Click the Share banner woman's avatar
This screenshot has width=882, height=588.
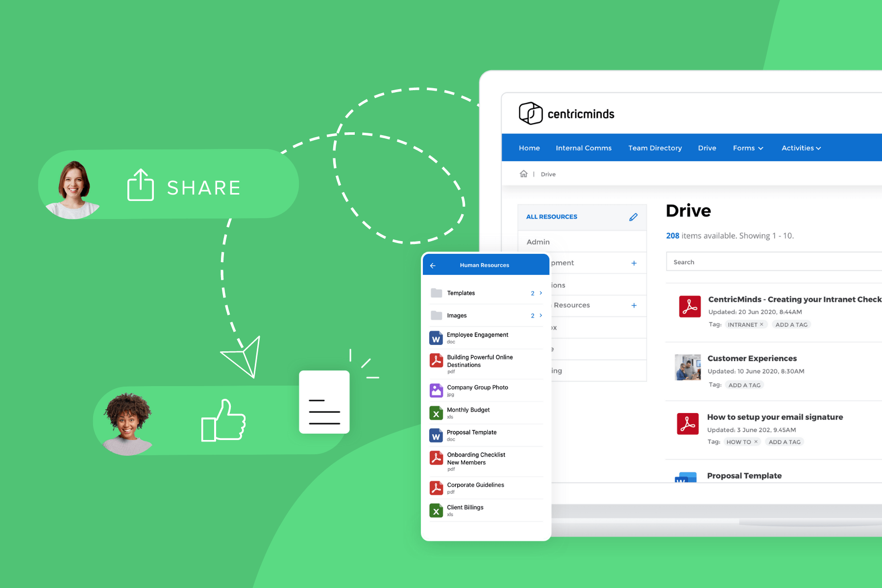pyautogui.click(x=74, y=189)
